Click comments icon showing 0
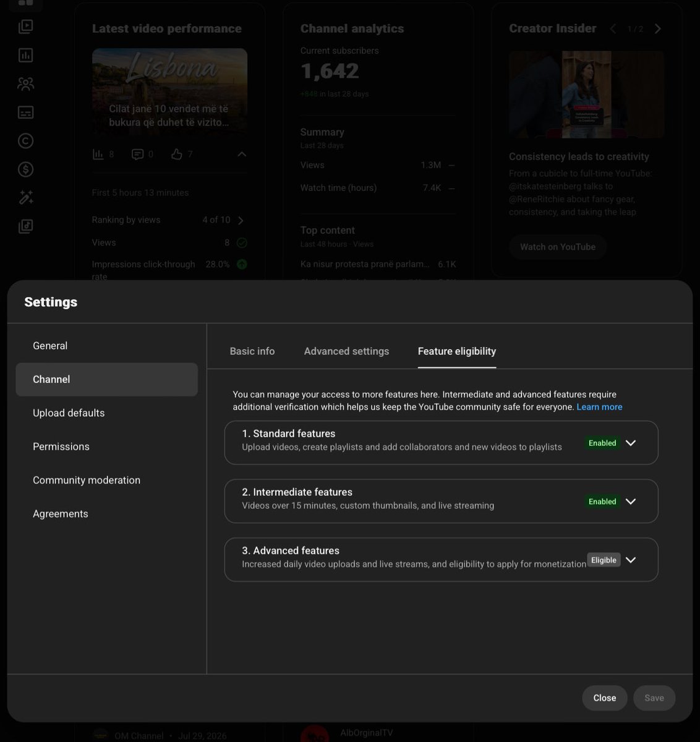This screenshot has width=700, height=742. (137, 154)
